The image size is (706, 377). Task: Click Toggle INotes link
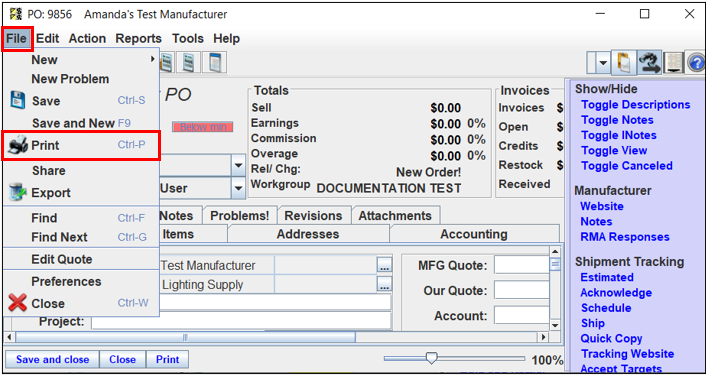pos(619,135)
